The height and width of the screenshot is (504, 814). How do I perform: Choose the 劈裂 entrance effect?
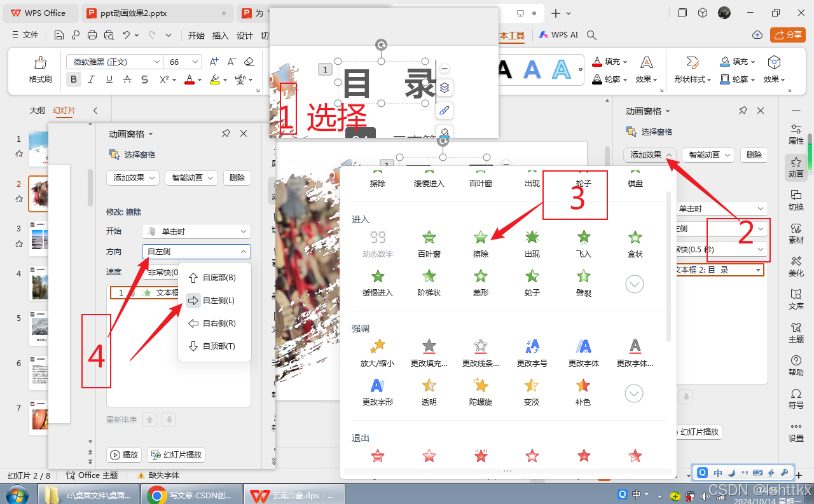pyautogui.click(x=583, y=283)
